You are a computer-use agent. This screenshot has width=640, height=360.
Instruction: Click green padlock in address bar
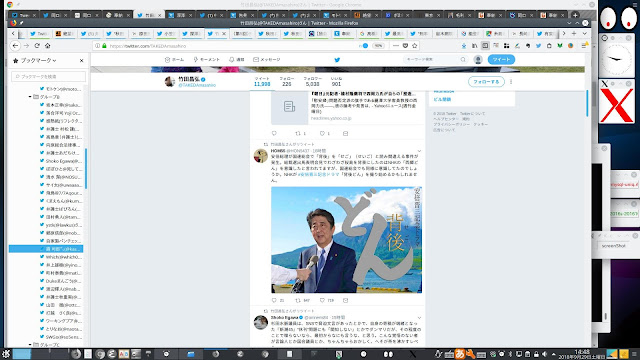(x=104, y=46)
